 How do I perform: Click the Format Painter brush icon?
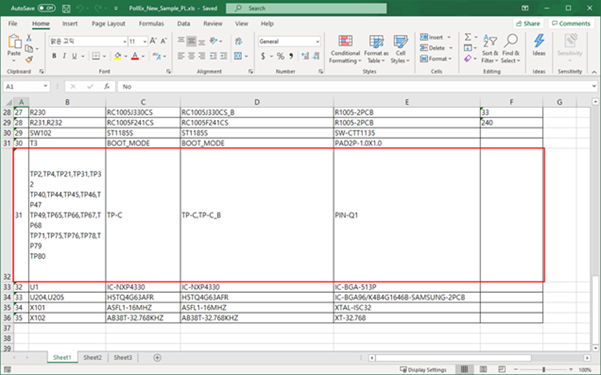(x=29, y=59)
